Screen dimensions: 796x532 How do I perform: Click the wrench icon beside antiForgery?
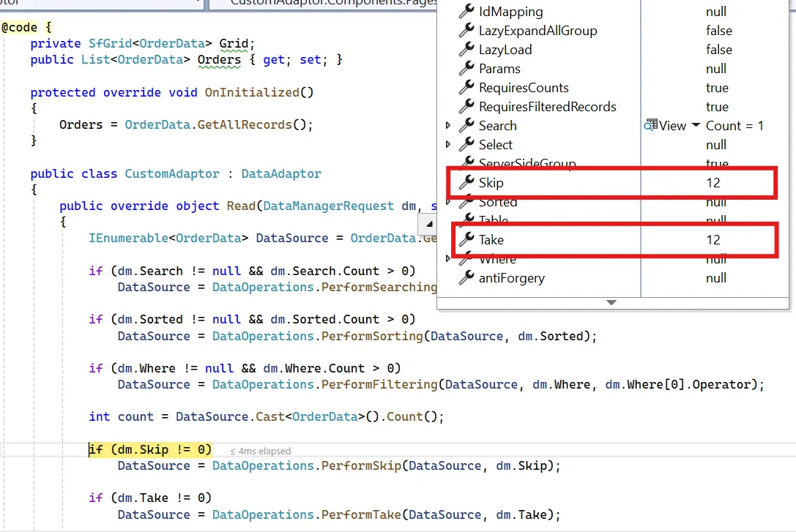click(466, 277)
